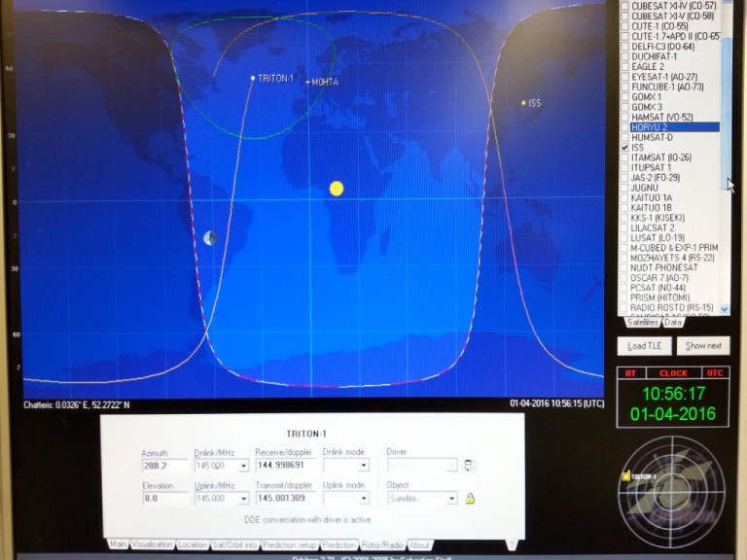Enable the OSCAR 7 (AO-7) checkbox
The width and height of the screenshot is (747, 560).
click(x=624, y=278)
